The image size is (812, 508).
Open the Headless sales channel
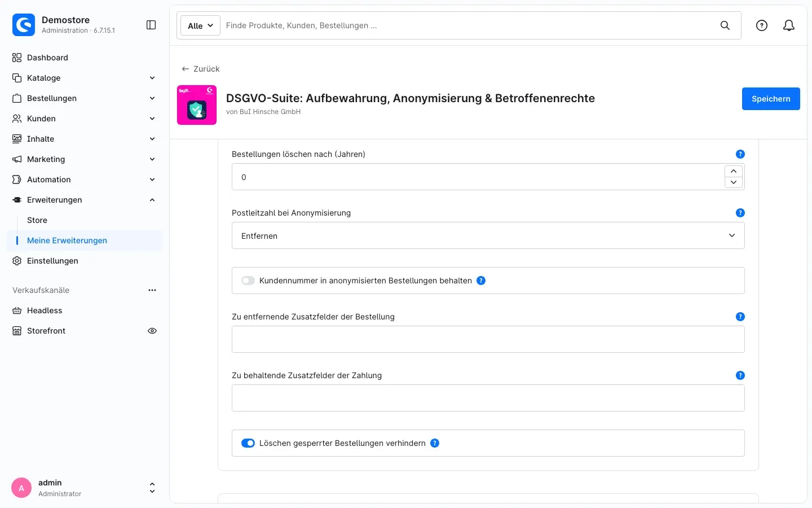(x=85, y=310)
